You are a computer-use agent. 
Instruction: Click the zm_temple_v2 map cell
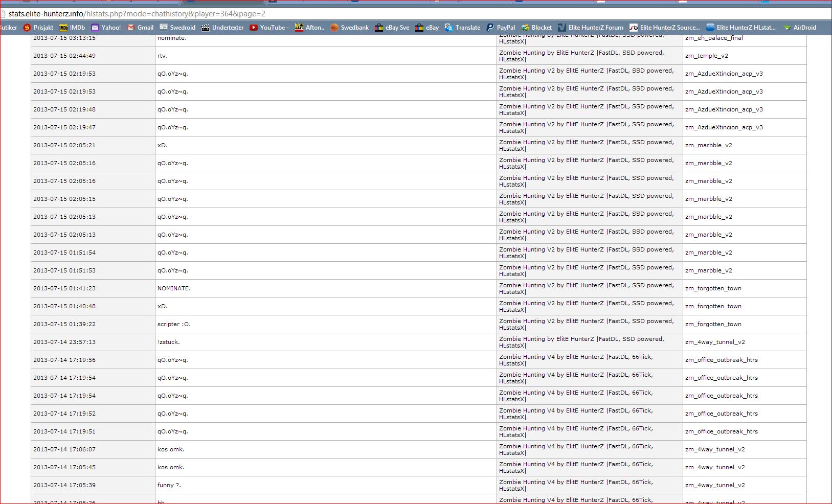click(706, 56)
